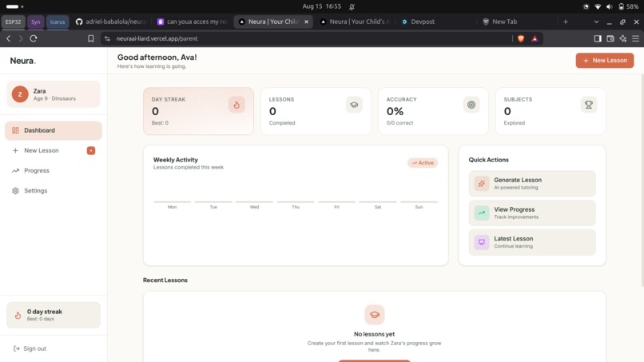Click the battery indicator showing 58%
This screenshot has width=644, height=362.
click(628, 6)
